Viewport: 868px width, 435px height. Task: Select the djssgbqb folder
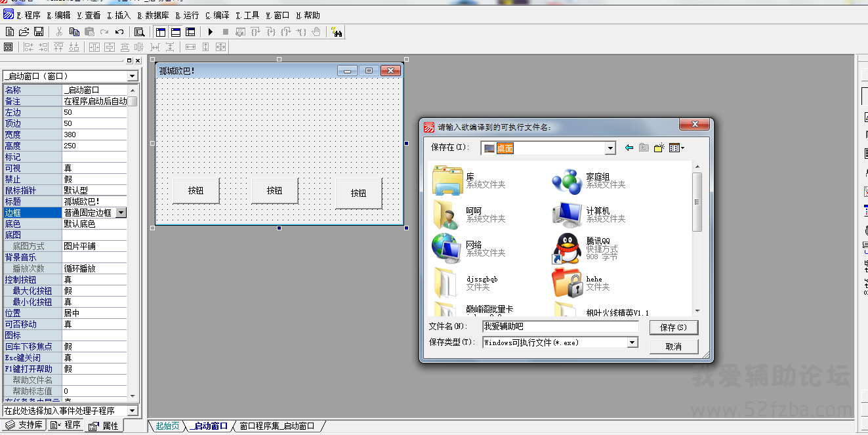(x=466, y=283)
